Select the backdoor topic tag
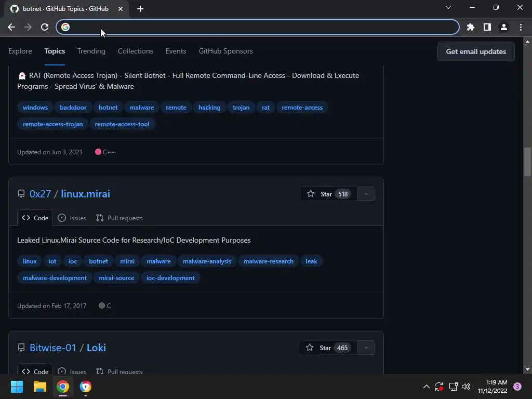This screenshot has width=532, height=399. pos(73,108)
